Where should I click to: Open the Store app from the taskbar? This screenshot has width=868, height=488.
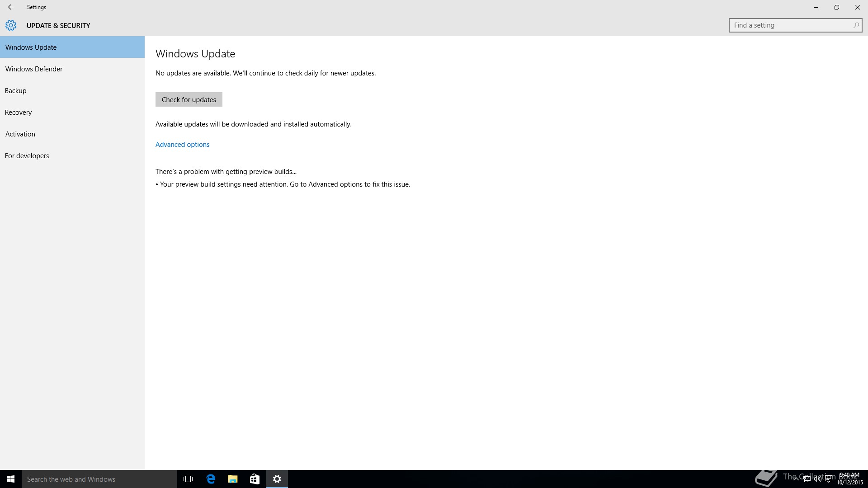click(x=255, y=479)
